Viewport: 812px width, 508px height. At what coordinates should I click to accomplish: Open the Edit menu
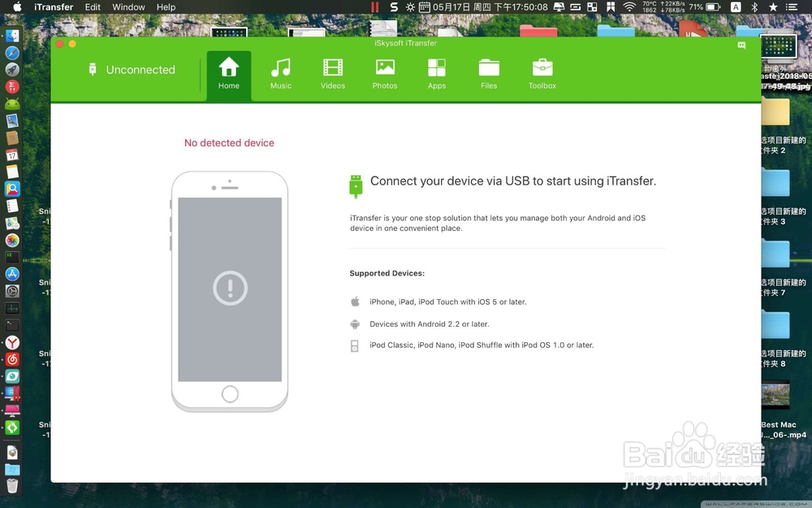pyautogui.click(x=93, y=7)
